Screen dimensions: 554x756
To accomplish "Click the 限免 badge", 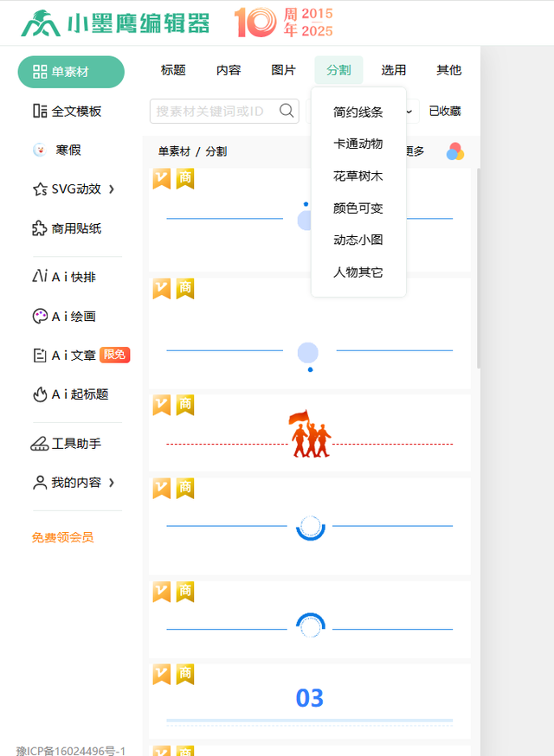I will pyautogui.click(x=115, y=355).
